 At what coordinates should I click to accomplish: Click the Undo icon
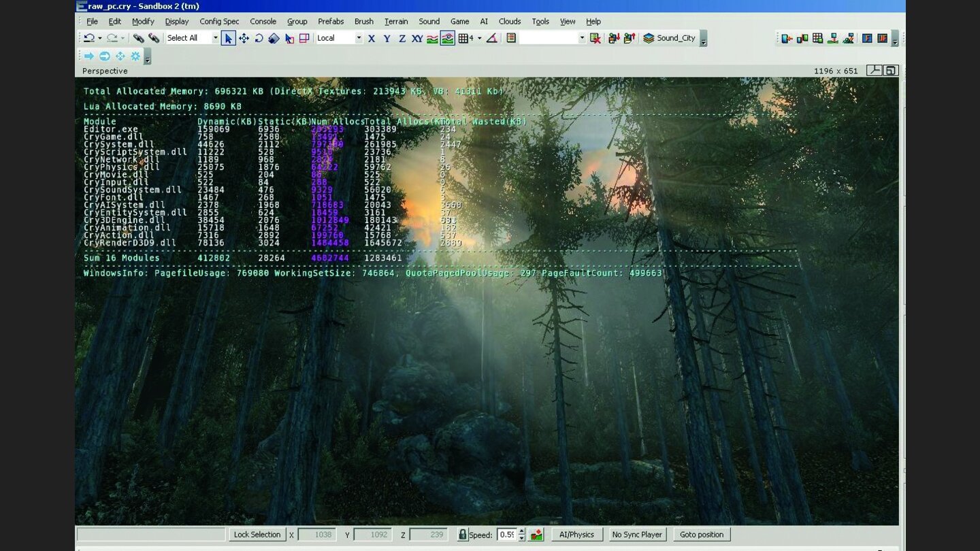(x=88, y=38)
